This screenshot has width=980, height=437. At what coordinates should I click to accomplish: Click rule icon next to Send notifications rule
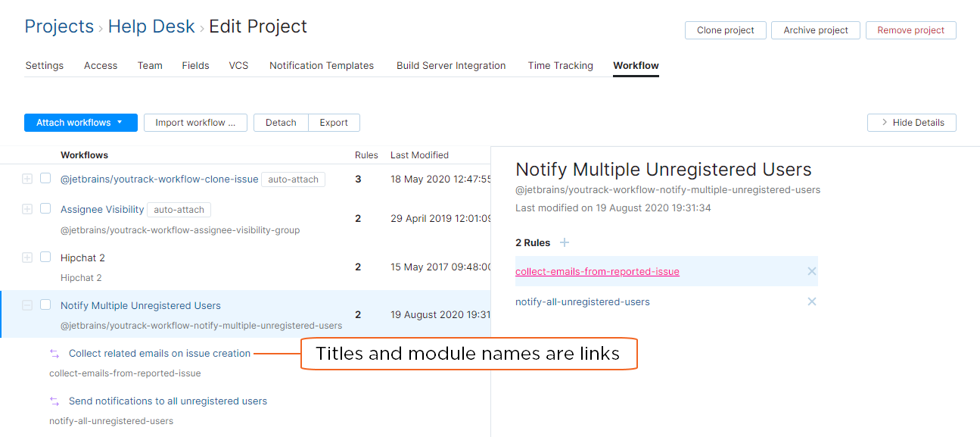pyautogui.click(x=54, y=401)
